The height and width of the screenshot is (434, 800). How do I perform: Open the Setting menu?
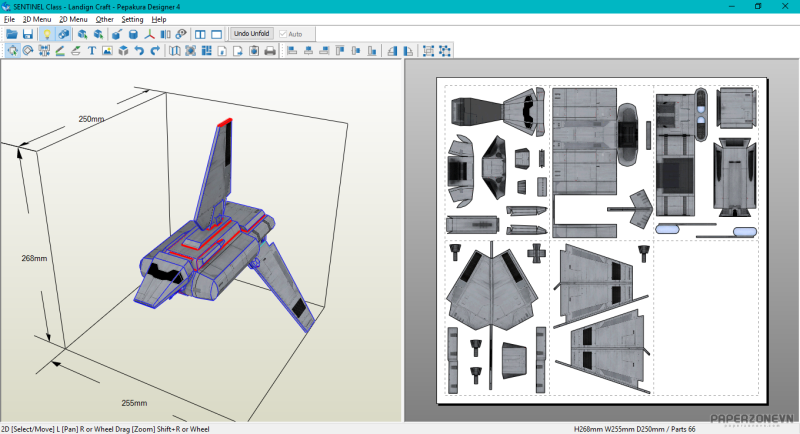132,19
